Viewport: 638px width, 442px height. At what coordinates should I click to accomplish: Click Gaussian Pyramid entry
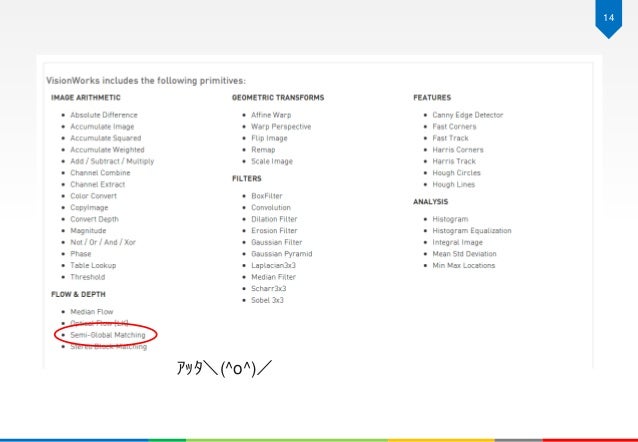282,254
